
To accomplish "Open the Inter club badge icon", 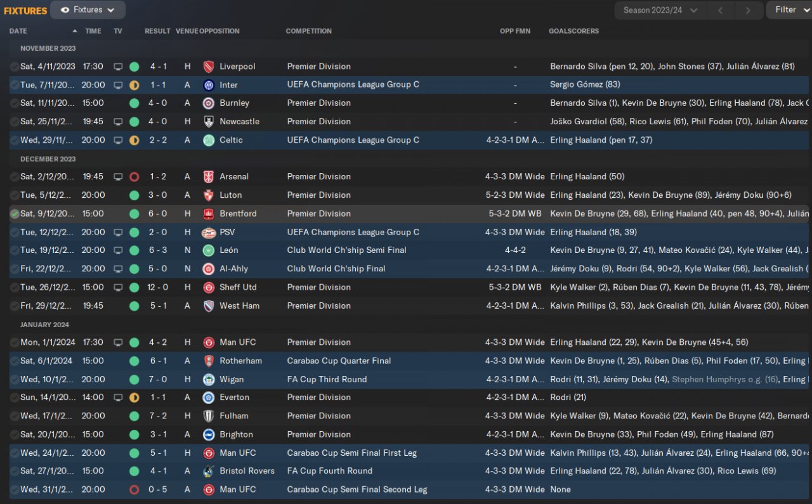I will (x=208, y=85).
